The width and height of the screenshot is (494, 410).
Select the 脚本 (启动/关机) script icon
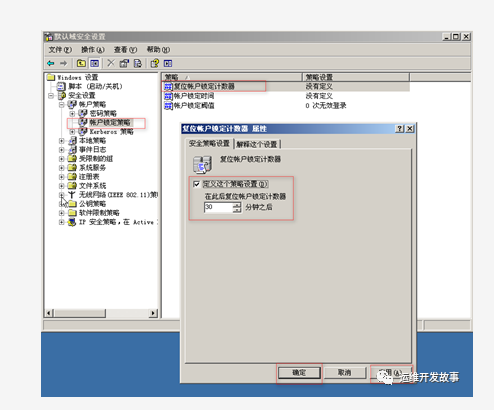pyautogui.click(x=61, y=86)
